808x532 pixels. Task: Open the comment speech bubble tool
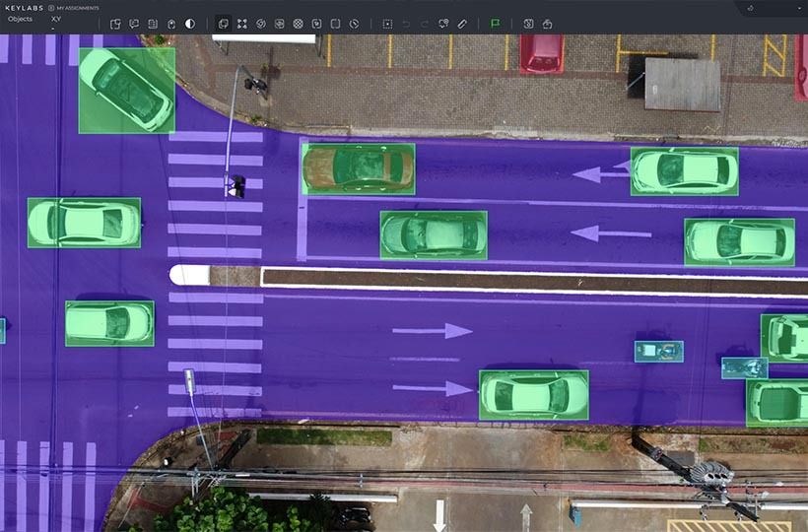point(134,24)
